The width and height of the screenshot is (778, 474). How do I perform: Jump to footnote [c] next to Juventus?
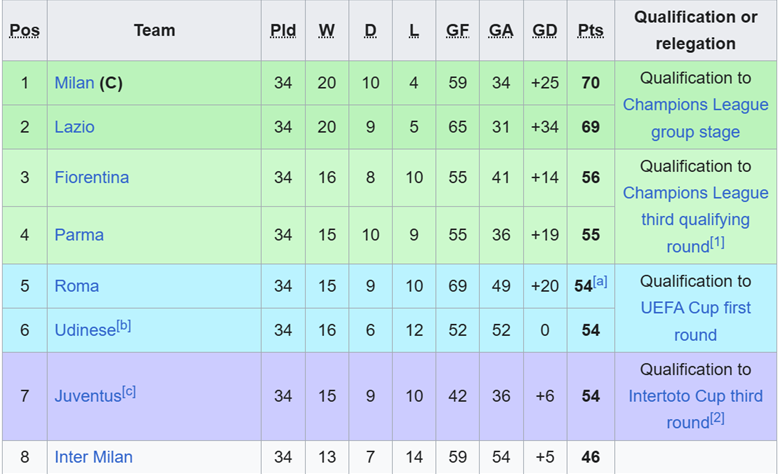coord(129,391)
